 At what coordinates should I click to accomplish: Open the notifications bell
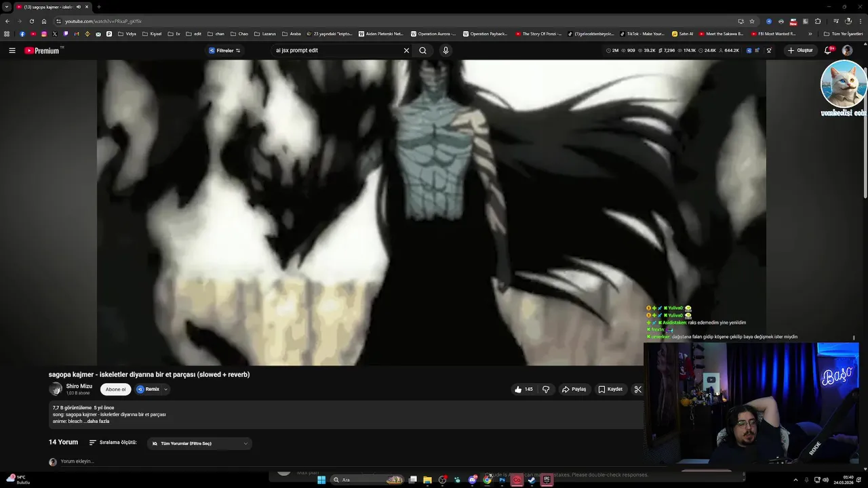[x=828, y=50]
